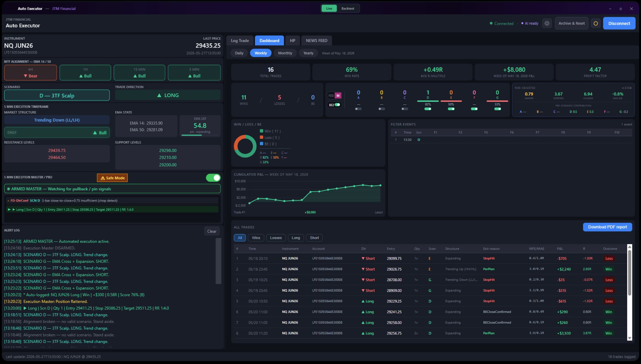Click the trades table scroll-up arrow
The height and width of the screenshot is (364, 641).
click(x=630, y=247)
